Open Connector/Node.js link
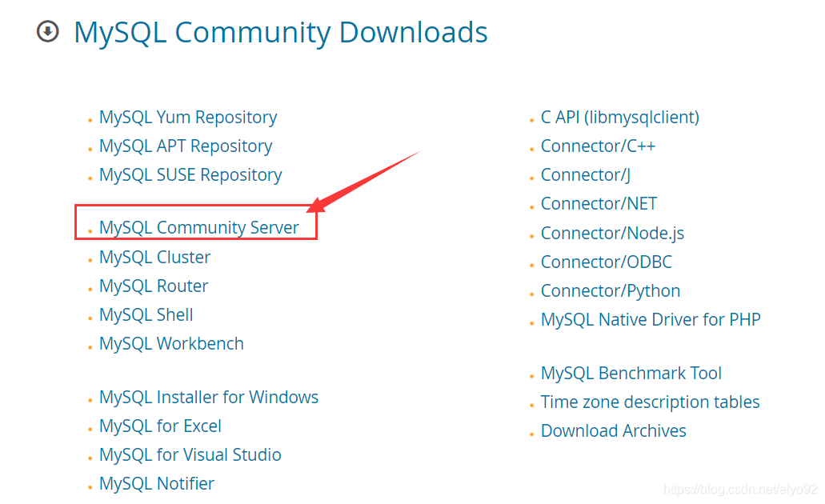 click(612, 234)
